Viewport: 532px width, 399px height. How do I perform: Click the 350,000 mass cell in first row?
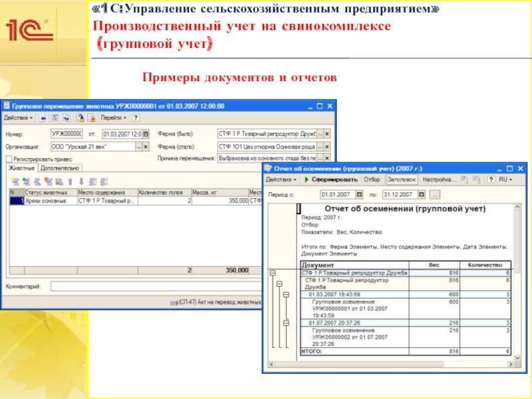(220, 201)
